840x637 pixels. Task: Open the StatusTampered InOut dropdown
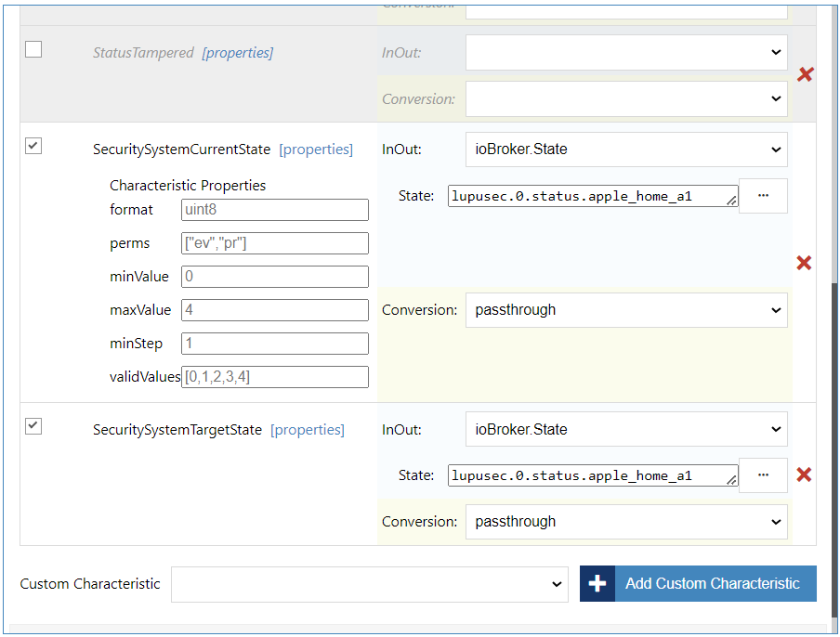click(x=626, y=52)
